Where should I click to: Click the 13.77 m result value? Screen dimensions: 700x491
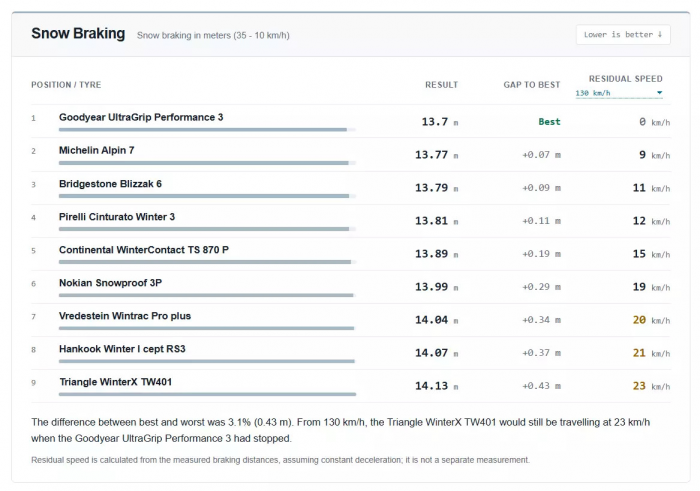[x=437, y=154]
